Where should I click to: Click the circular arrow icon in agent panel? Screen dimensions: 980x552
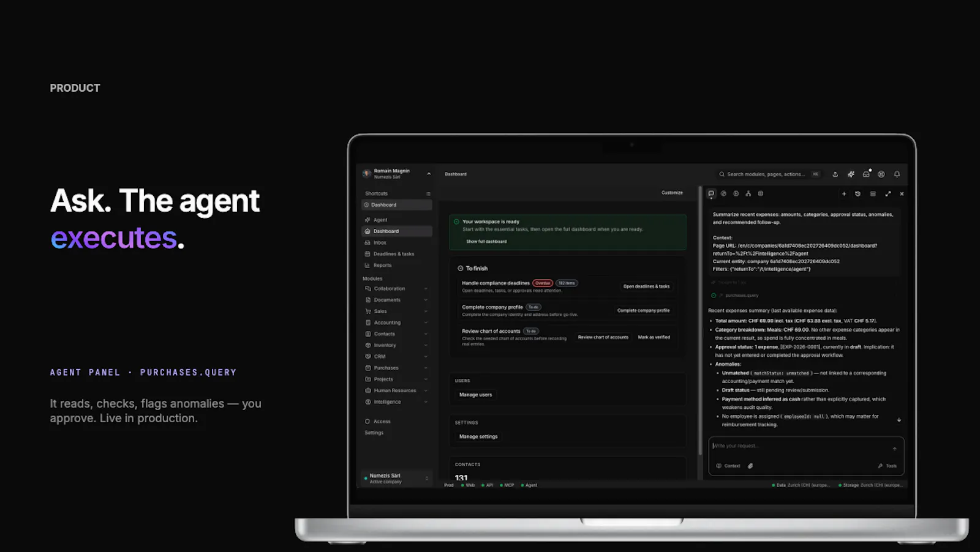pos(736,193)
